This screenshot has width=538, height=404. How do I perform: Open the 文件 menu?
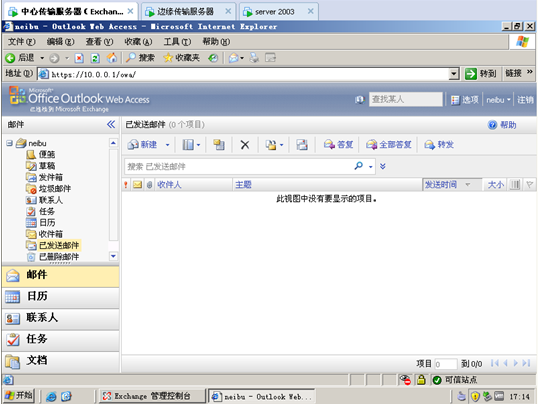click(x=21, y=42)
